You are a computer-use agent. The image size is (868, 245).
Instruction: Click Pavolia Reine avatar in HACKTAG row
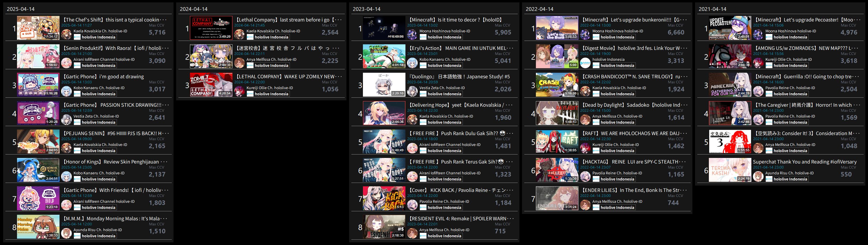click(x=585, y=176)
